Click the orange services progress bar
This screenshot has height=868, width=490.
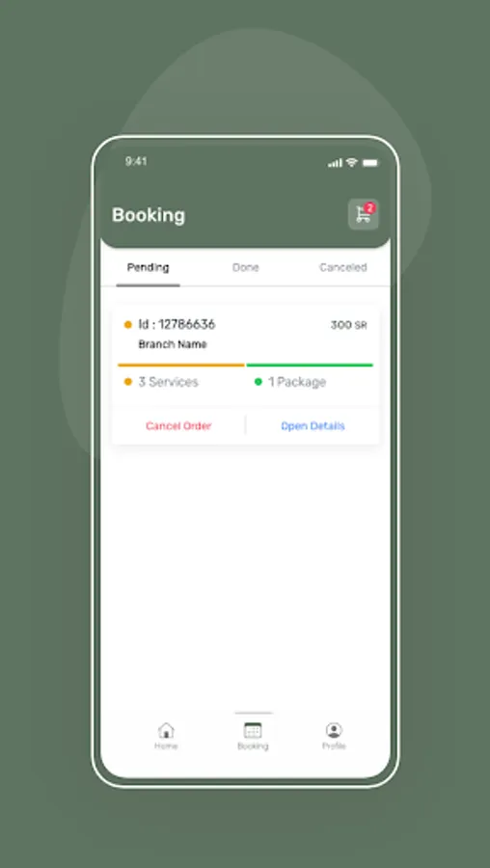pos(181,366)
